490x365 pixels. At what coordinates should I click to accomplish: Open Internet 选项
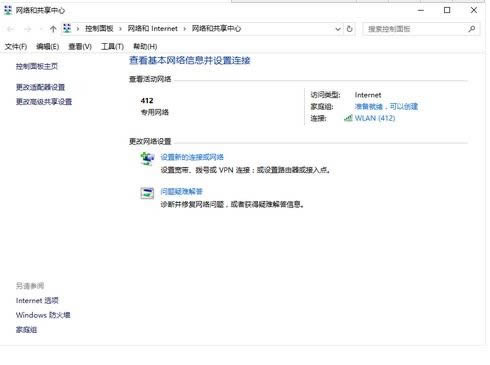37,300
